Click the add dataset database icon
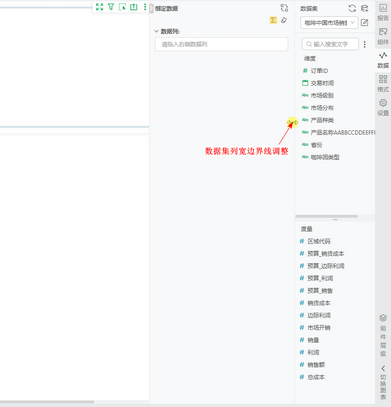The height and width of the screenshot is (407, 391). click(364, 8)
